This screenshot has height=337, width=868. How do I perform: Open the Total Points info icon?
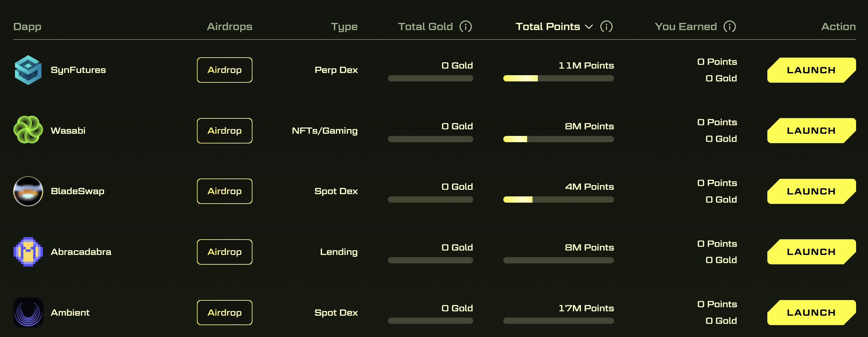pyautogui.click(x=606, y=26)
